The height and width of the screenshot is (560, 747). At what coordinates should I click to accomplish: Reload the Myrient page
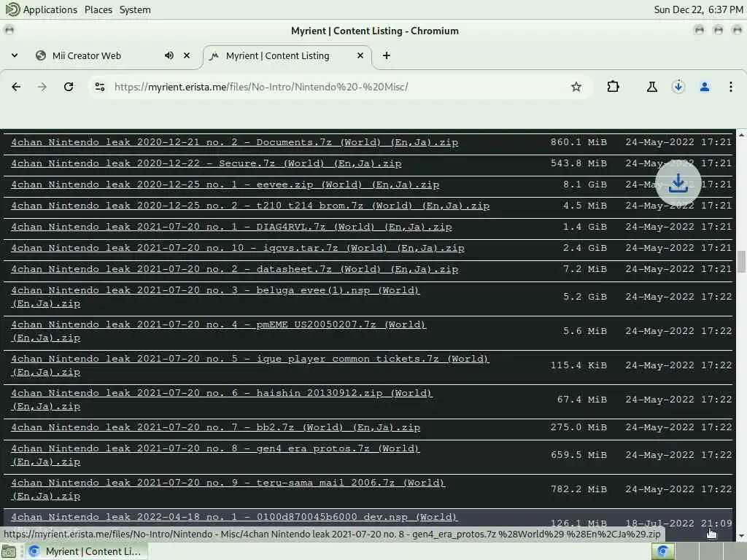[x=69, y=87]
